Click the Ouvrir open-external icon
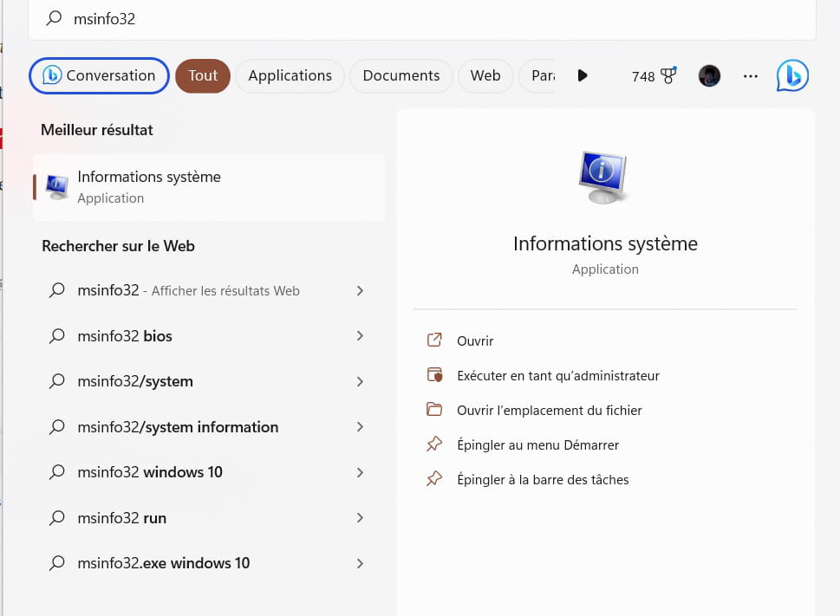This screenshot has width=840, height=616. [434, 340]
